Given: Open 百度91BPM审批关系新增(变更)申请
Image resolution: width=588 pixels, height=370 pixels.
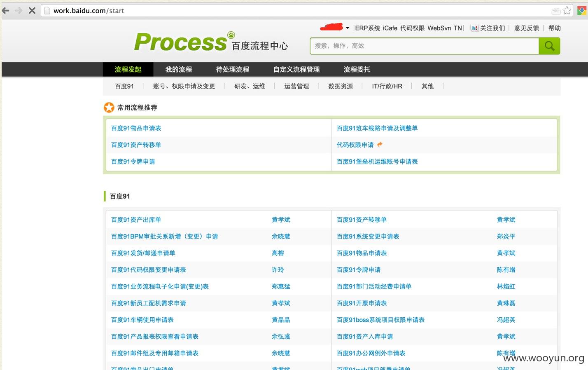Looking at the screenshot, I should click(x=165, y=237).
